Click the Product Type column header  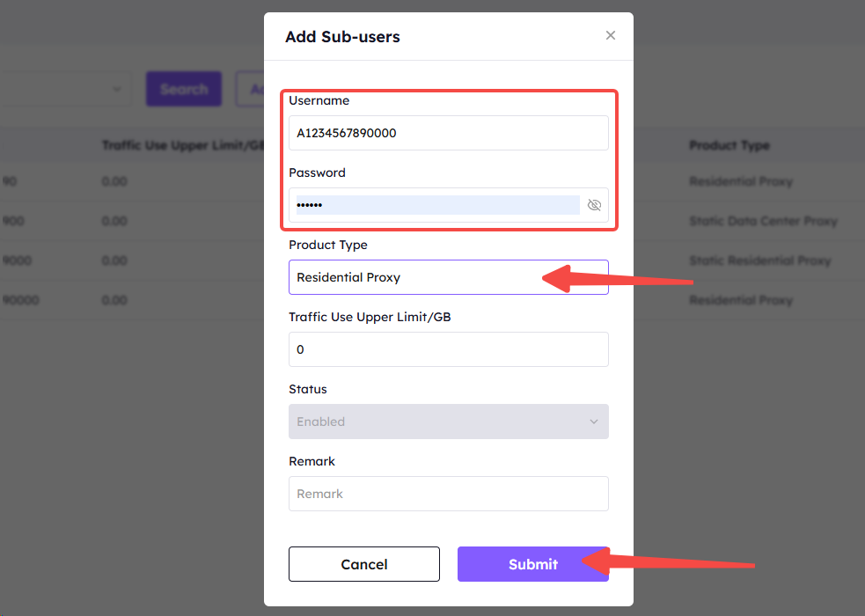point(729,145)
